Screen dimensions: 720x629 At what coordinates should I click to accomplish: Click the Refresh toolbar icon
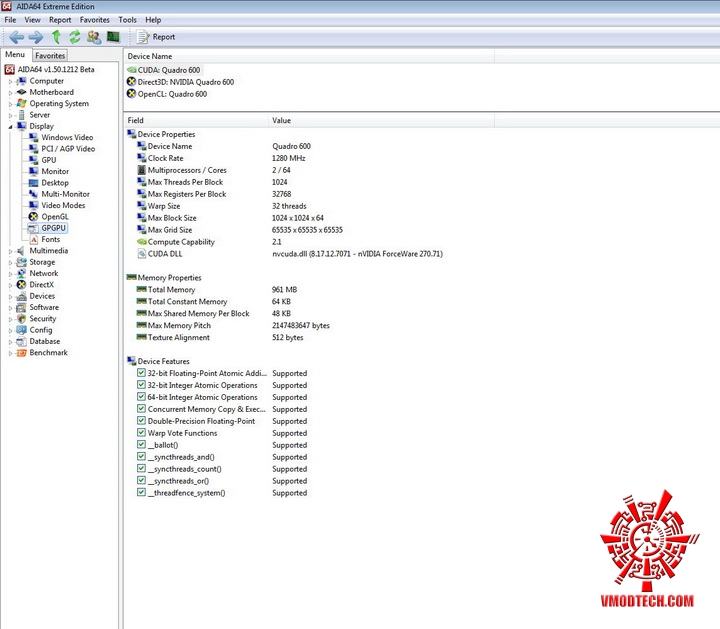coord(75,37)
